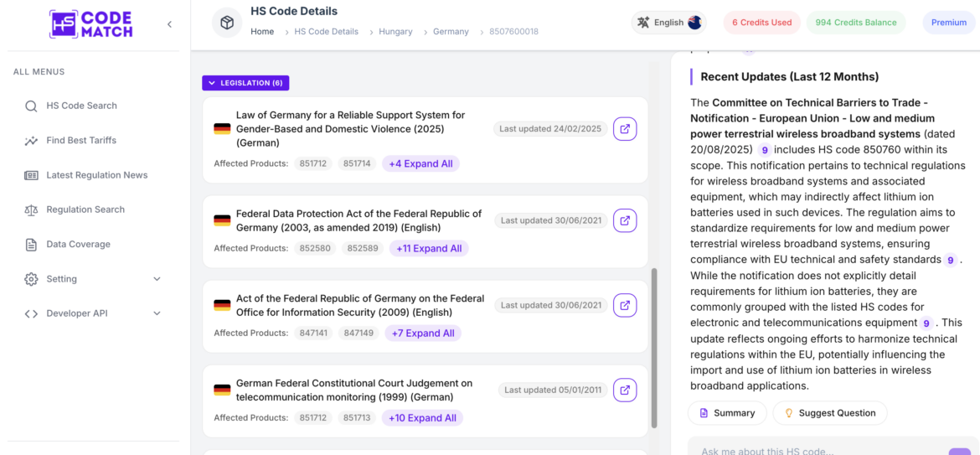Go to Germany breadcrumb
Image resolution: width=980 pixels, height=455 pixels.
[x=451, y=31]
